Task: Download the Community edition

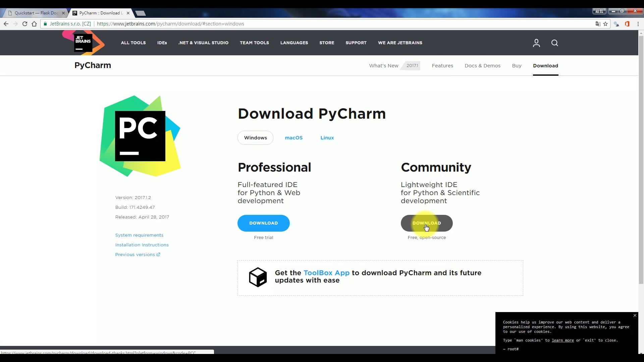Action: tap(427, 223)
